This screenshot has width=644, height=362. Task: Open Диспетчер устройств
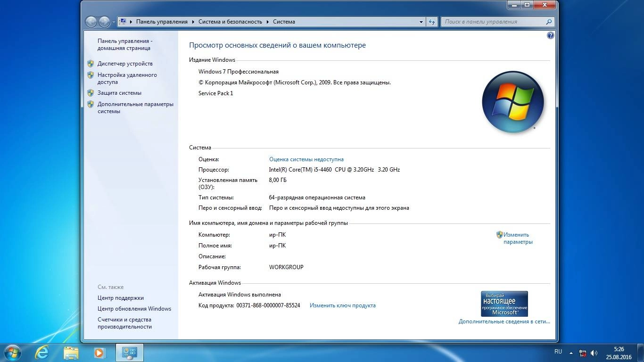(x=125, y=64)
